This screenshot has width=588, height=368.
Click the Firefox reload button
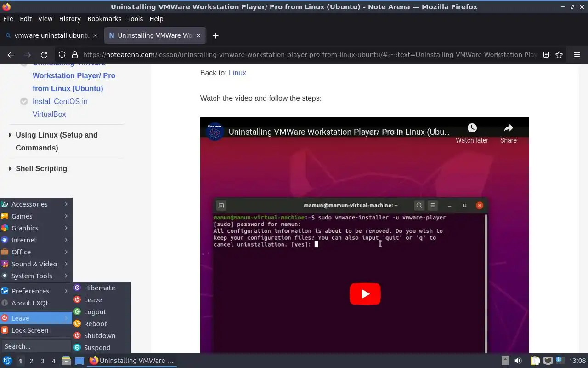pyautogui.click(x=44, y=55)
